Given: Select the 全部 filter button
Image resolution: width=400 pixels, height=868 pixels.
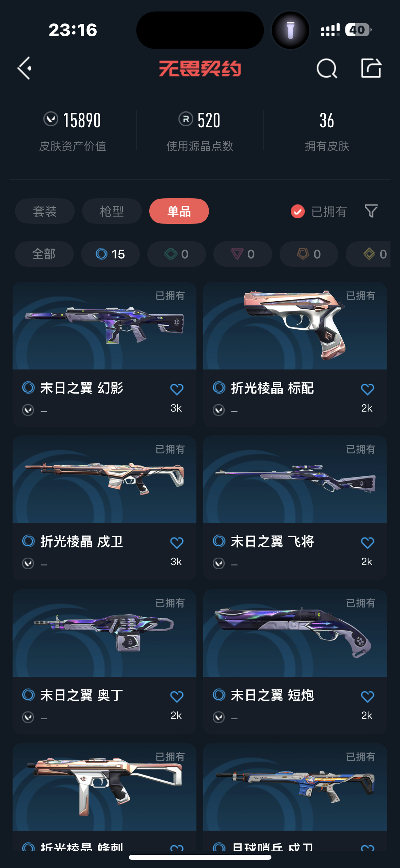Looking at the screenshot, I should 44,254.
